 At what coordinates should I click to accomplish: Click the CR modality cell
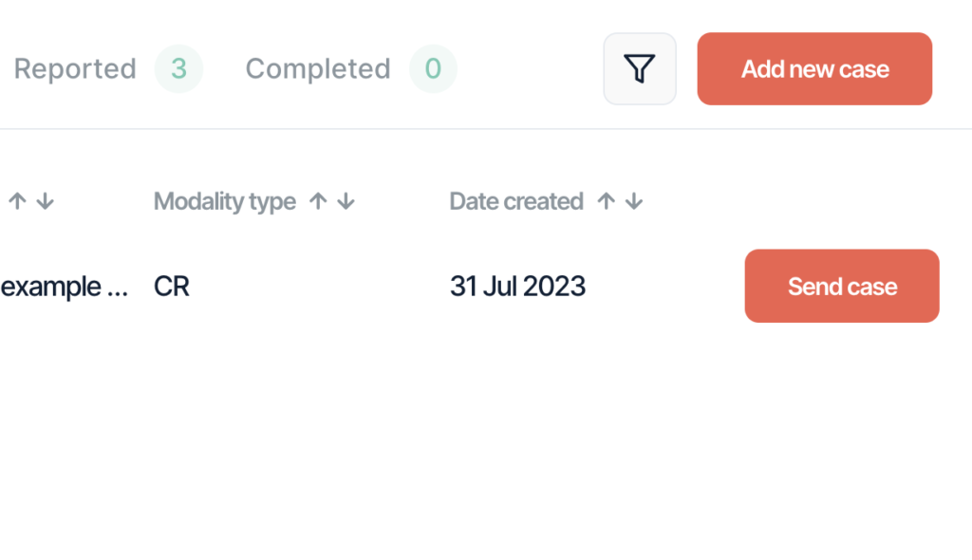(x=172, y=287)
